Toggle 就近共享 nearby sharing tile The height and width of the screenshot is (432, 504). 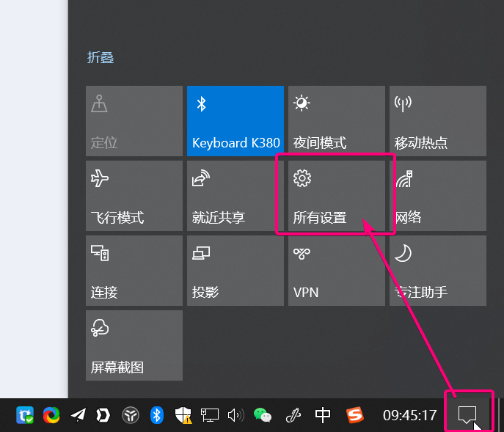point(235,196)
